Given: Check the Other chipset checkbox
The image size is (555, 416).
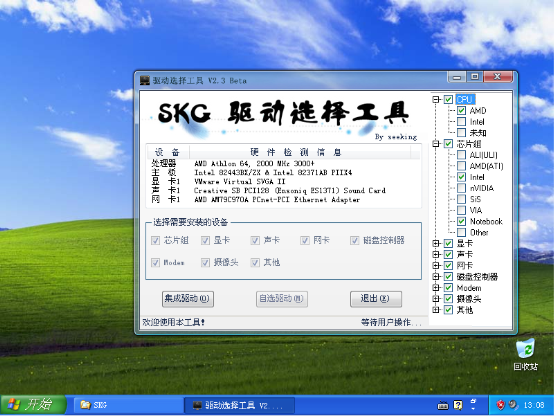Looking at the screenshot, I should [x=461, y=232].
